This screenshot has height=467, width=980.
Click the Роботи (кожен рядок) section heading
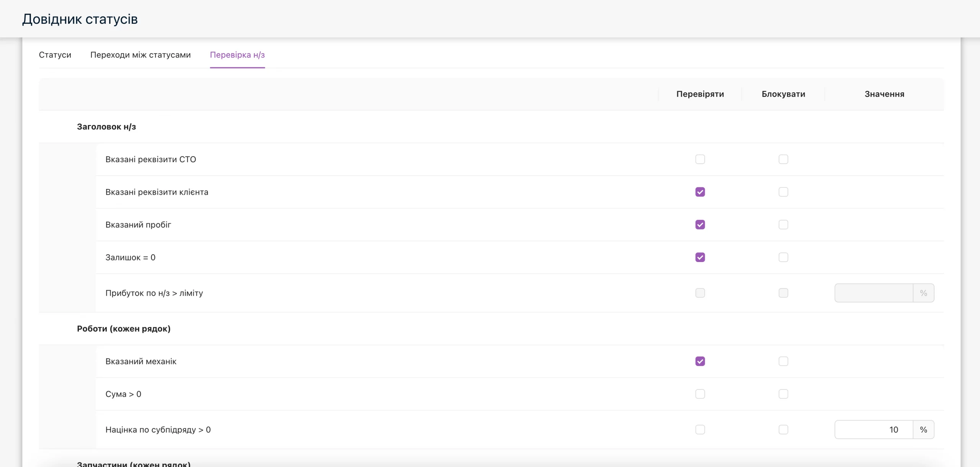coord(124,329)
